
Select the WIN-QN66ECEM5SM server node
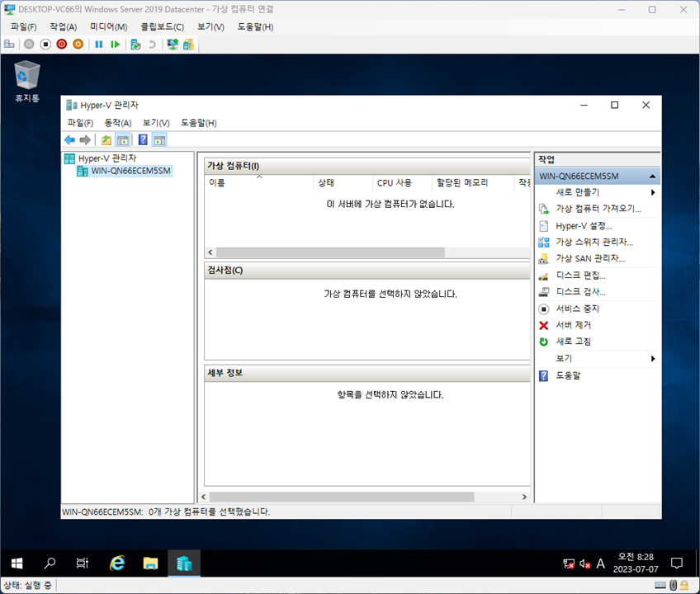[130, 171]
